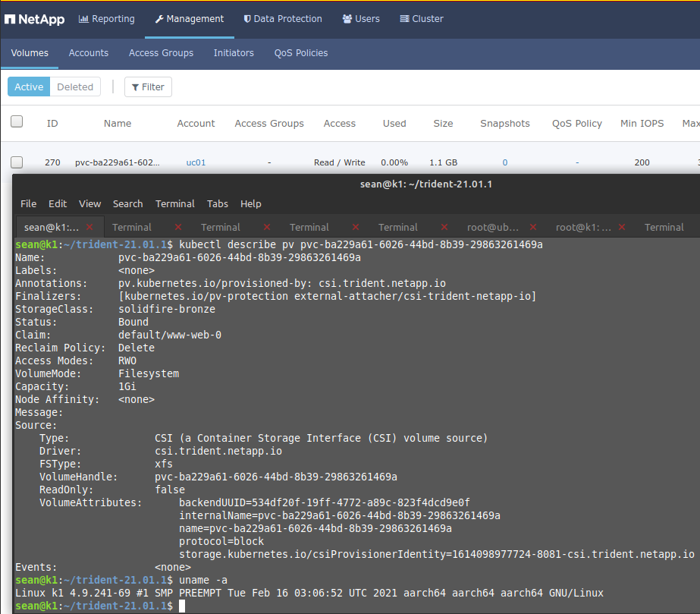The width and height of the screenshot is (700, 614).
Task: Select the root@k1 terminal tab
Action: (583, 227)
